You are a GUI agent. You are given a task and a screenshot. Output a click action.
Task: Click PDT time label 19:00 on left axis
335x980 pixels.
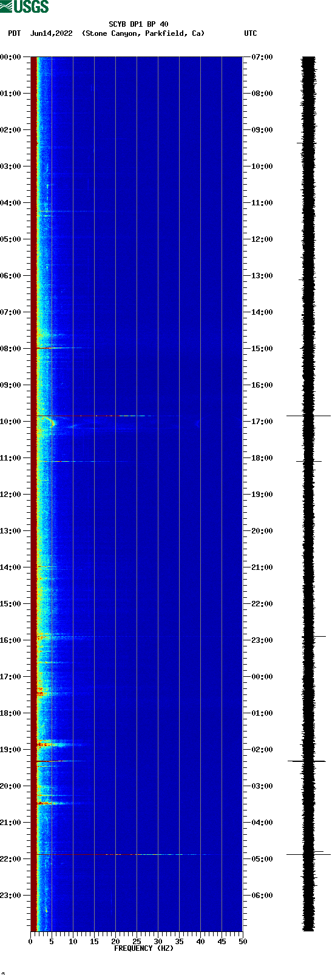click(x=11, y=750)
